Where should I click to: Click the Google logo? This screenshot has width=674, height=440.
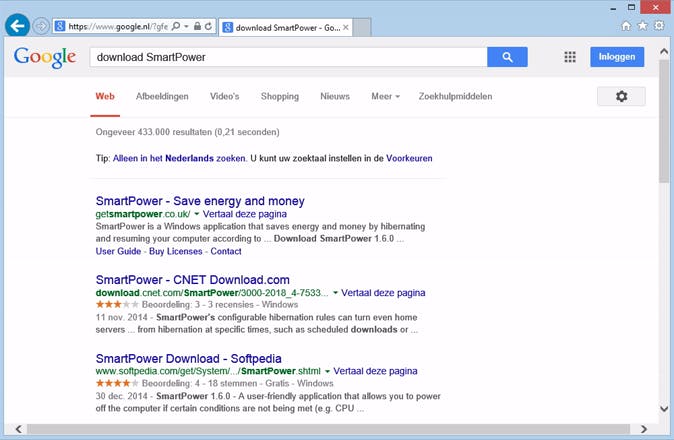tap(45, 57)
